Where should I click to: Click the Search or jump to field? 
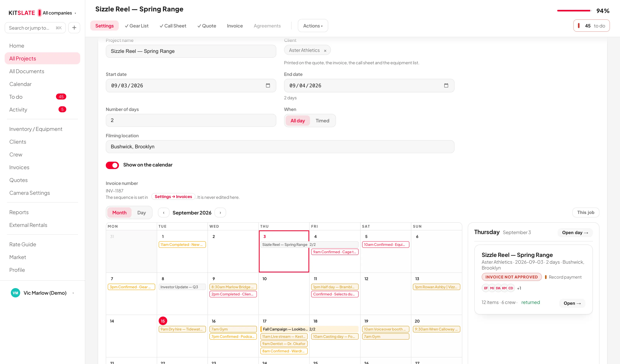point(35,28)
